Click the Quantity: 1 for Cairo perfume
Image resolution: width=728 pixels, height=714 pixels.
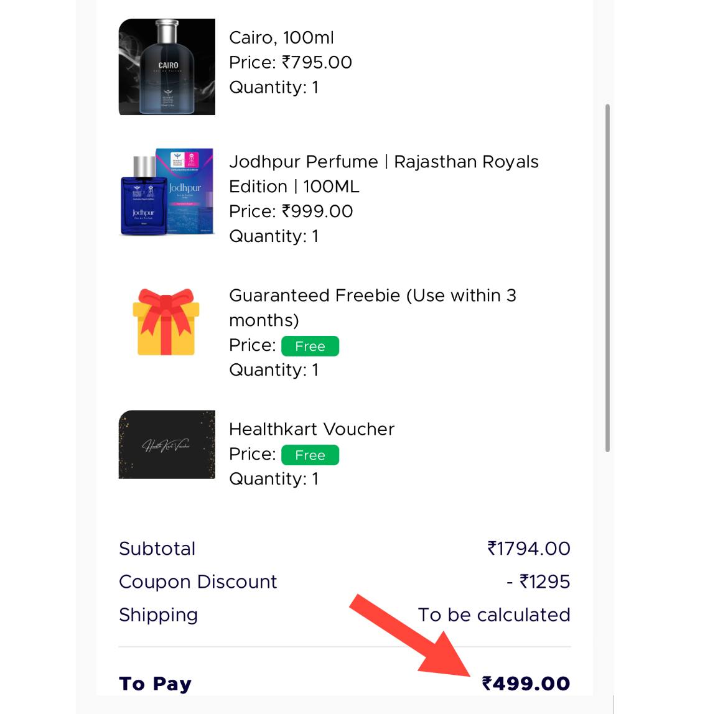pos(274,88)
